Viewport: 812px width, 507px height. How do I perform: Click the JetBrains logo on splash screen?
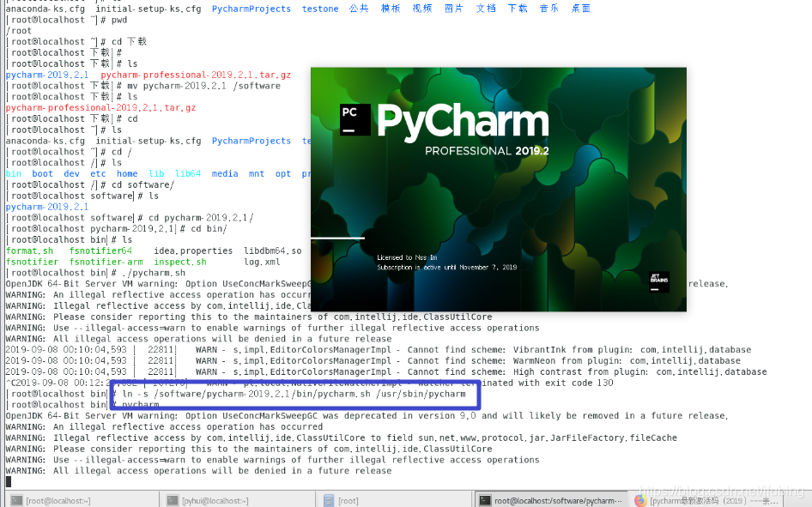coord(659,281)
